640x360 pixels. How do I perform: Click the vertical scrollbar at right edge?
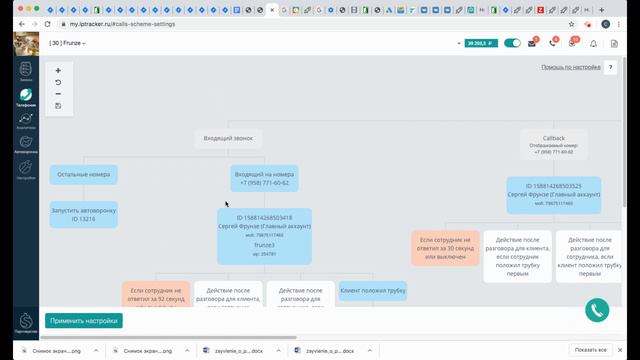point(624,131)
